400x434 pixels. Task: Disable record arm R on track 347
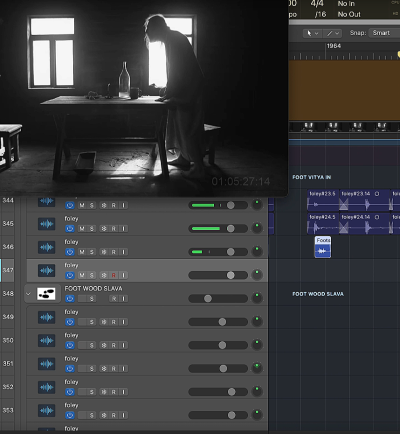pyautogui.click(x=114, y=275)
